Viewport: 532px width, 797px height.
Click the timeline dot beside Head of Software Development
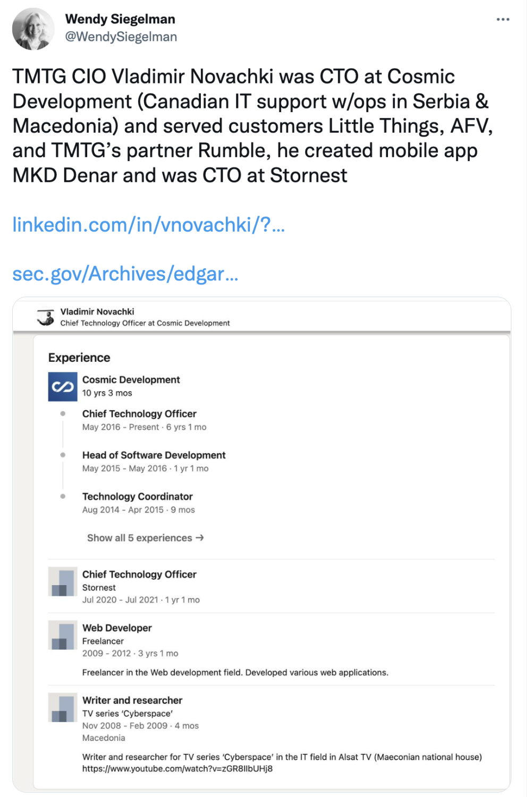click(62, 456)
